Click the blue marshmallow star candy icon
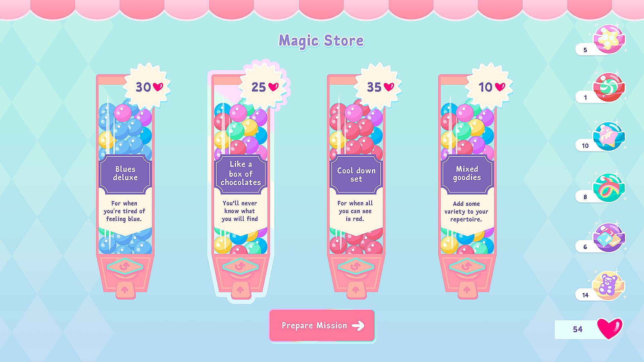 [x=609, y=136]
